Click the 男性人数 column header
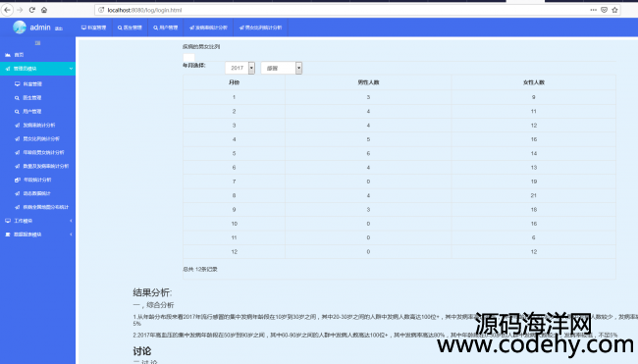This screenshot has width=638, height=364. pyautogui.click(x=368, y=82)
